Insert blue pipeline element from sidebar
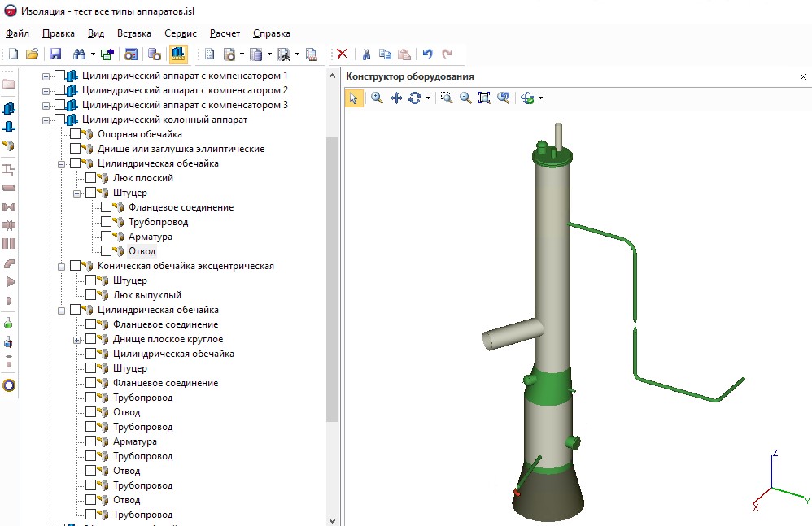Image resolution: width=812 pixels, height=526 pixels. [x=9, y=128]
